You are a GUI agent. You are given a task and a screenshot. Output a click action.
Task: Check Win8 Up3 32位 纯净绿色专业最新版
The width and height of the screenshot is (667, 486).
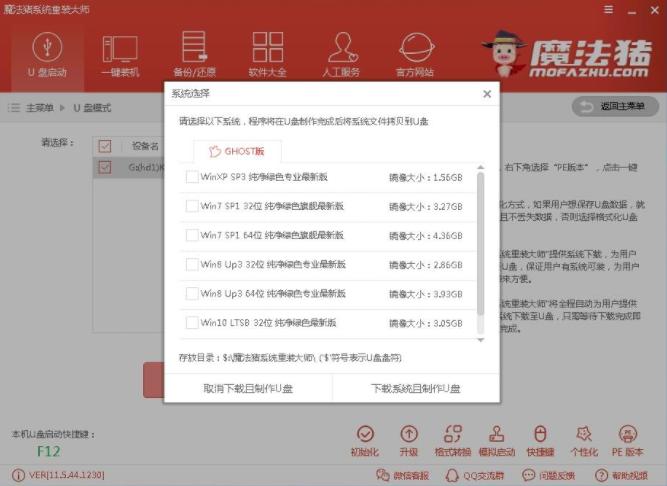click(x=192, y=264)
